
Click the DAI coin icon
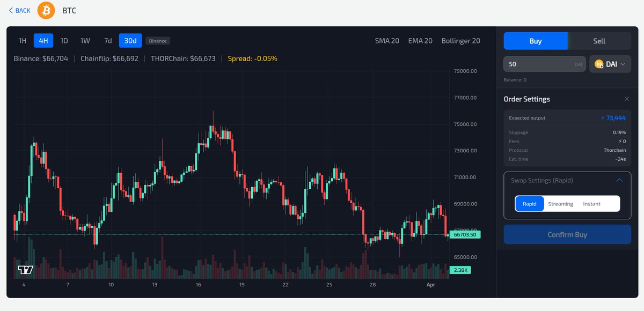click(598, 64)
